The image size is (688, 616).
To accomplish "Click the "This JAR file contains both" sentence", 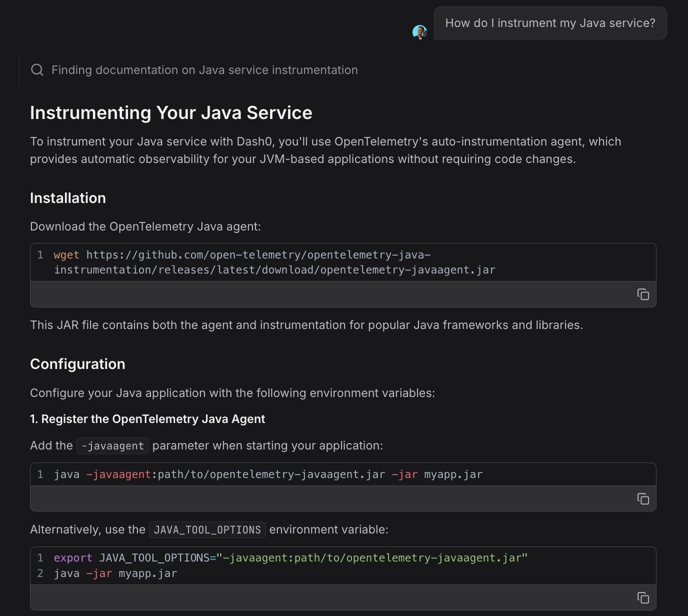I will click(x=306, y=325).
